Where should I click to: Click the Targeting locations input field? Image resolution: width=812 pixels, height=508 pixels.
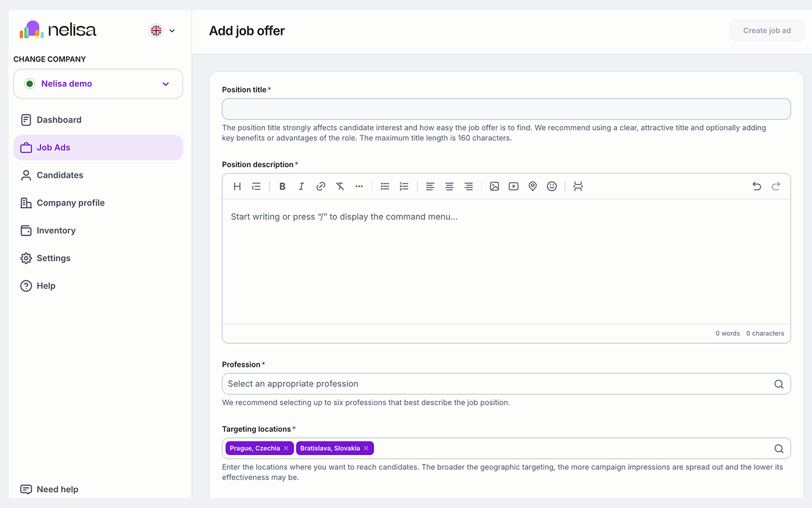pyautogui.click(x=506, y=448)
